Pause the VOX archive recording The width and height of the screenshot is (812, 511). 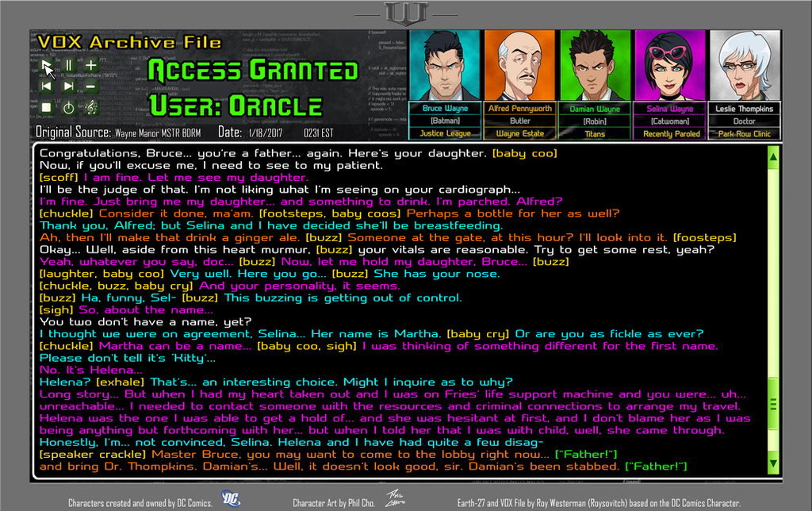(x=68, y=65)
